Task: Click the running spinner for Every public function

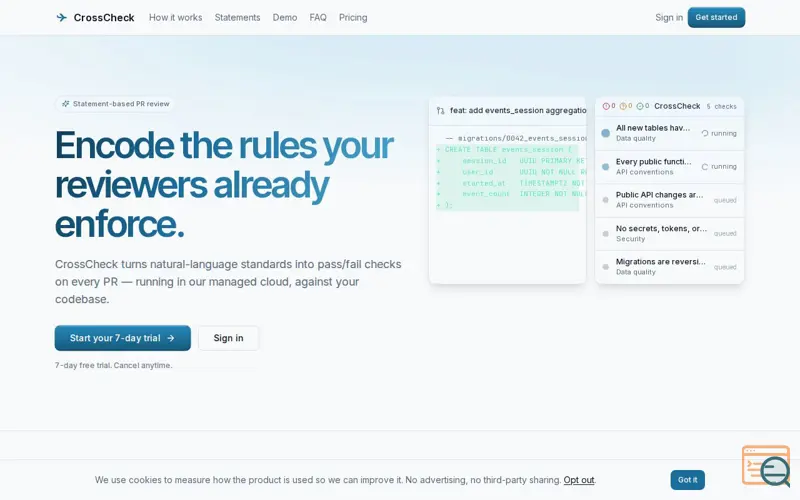Action: pyautogui.click(x=705, y=167)
